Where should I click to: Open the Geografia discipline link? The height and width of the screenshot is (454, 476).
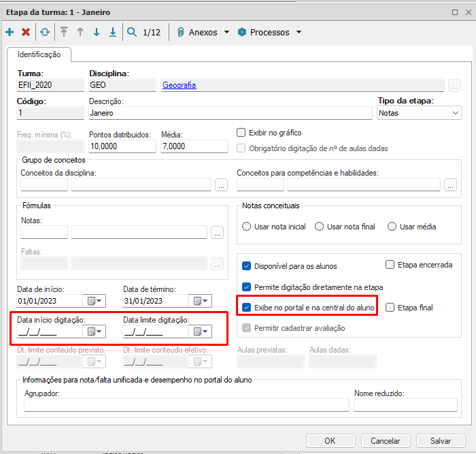point(179,85)
